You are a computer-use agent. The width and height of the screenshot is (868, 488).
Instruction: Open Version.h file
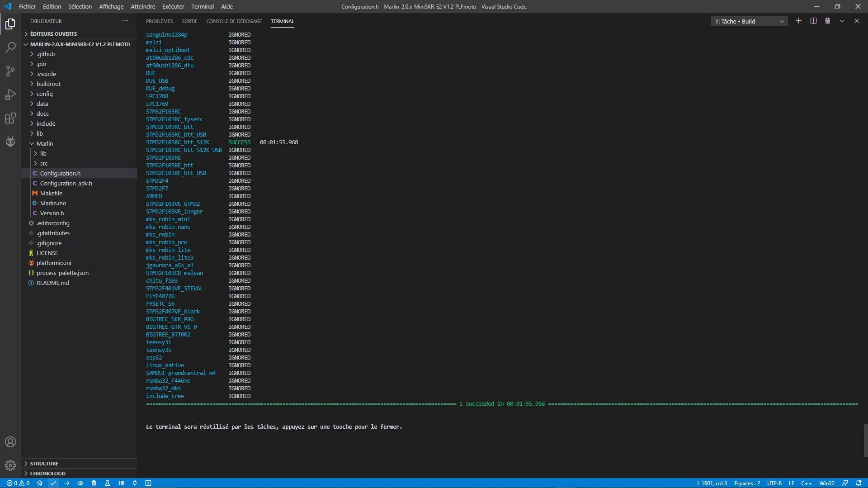click(x=79, y=213)
